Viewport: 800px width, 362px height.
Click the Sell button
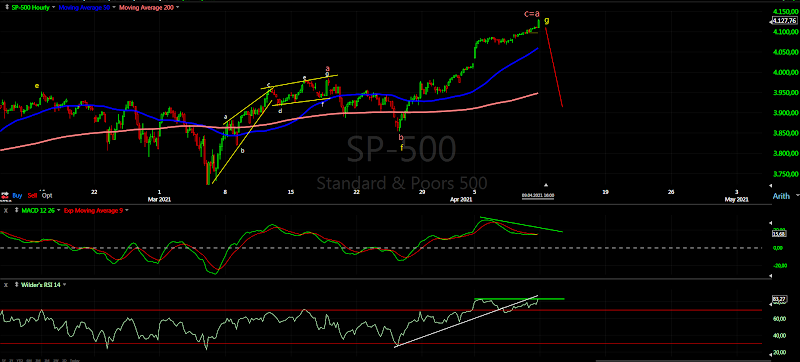coord(33,195)
